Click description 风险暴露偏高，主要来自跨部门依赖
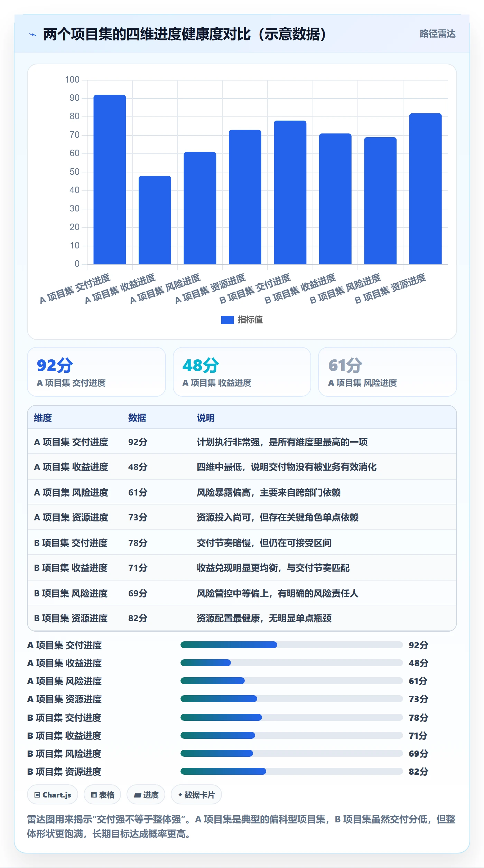 point(269,492)
